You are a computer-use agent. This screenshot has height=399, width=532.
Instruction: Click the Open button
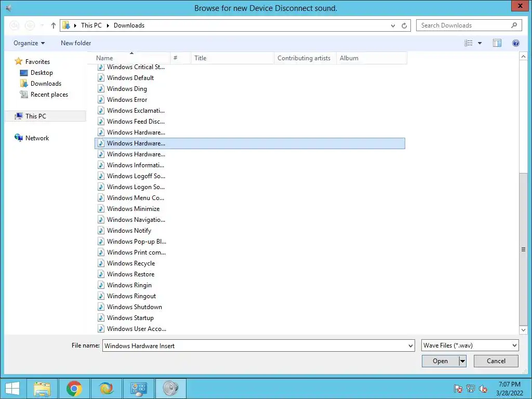[x=441, y=361]
